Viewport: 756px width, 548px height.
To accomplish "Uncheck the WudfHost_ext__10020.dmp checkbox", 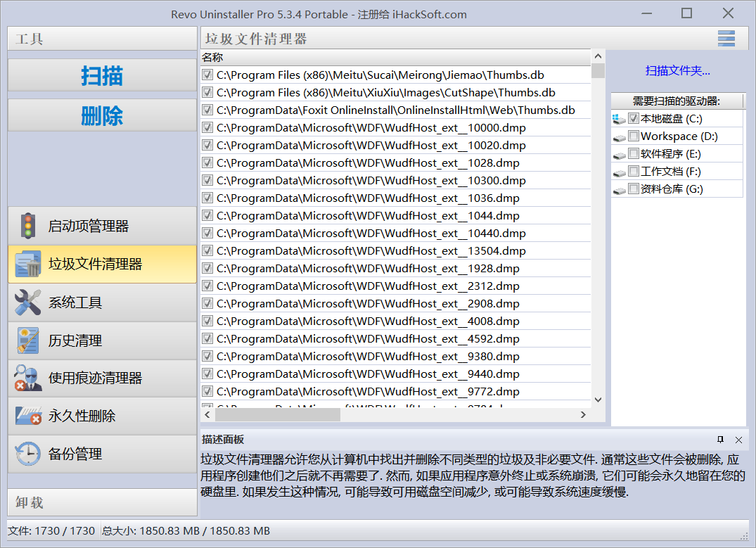I will [207, 145].
